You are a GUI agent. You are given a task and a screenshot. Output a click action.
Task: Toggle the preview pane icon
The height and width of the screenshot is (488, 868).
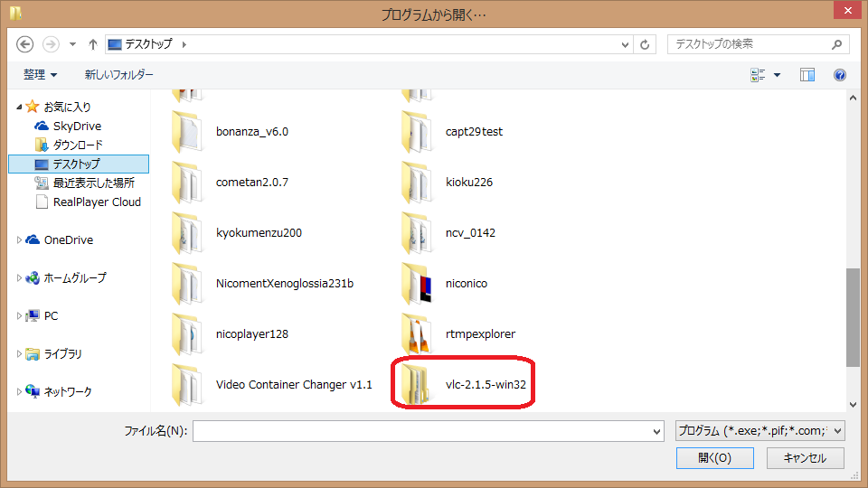coord(807,75)
